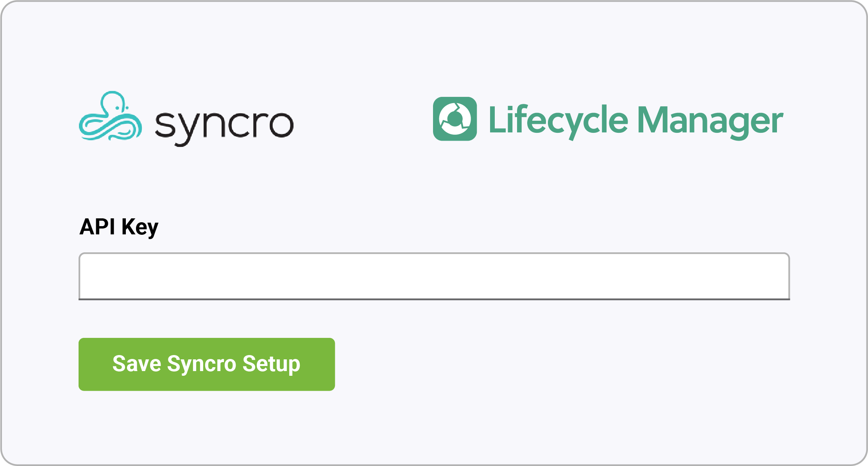This screenshot has width=868, height=466.
Task: Click the word Manager in the logo
Action: tap(710, 121)
